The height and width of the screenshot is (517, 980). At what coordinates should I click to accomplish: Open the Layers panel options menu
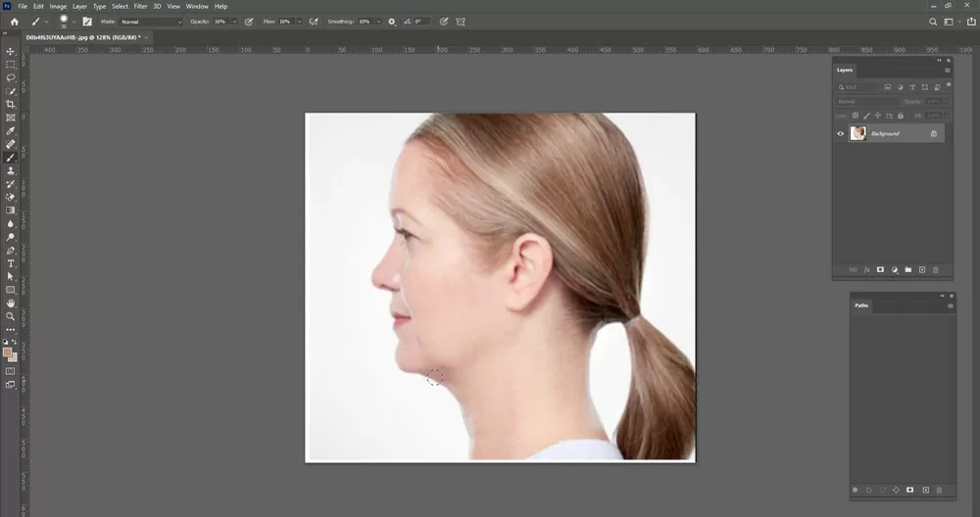(x=948, y=70)
